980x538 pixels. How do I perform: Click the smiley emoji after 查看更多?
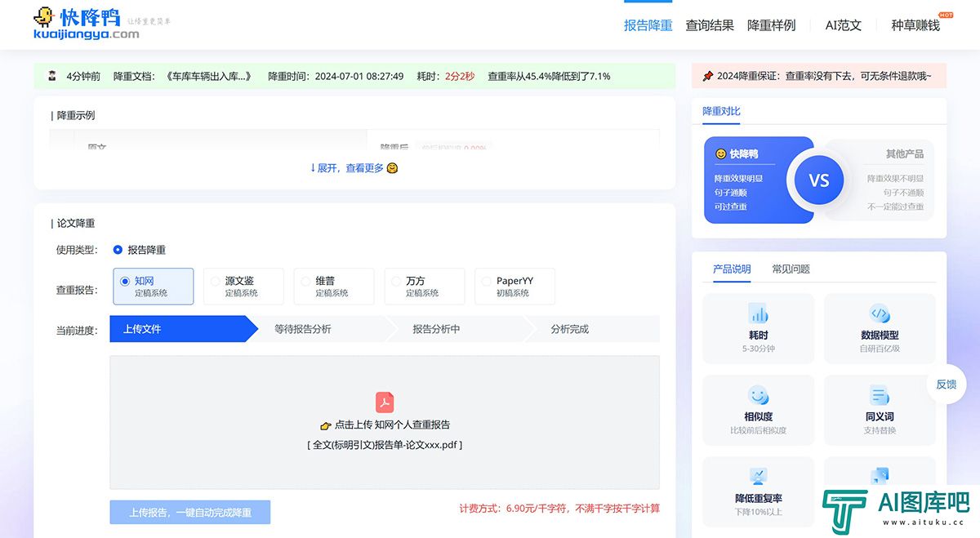(392, 167)
